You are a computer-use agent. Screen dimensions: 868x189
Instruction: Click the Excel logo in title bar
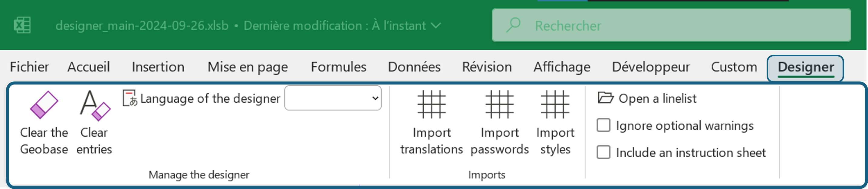point(22,25)
